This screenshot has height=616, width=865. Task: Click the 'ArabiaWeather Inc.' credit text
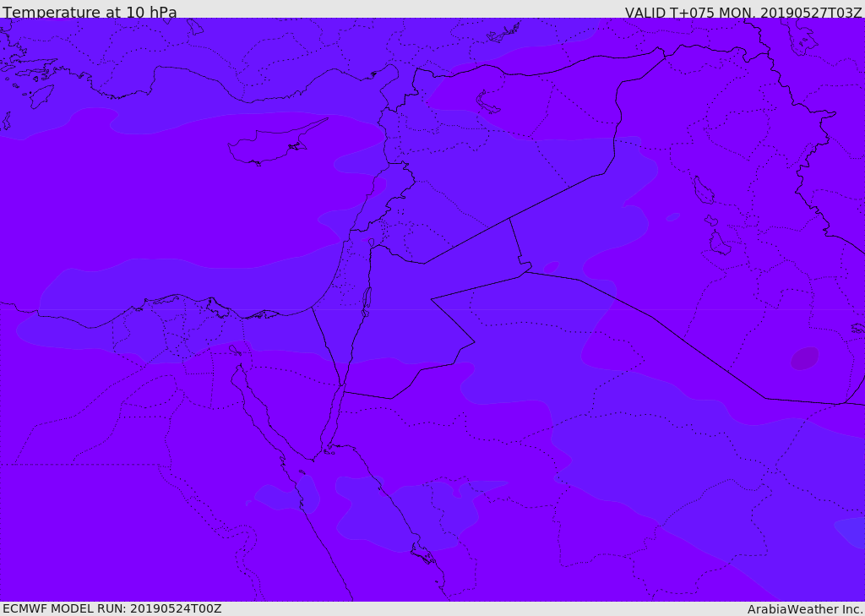(806, 609)
